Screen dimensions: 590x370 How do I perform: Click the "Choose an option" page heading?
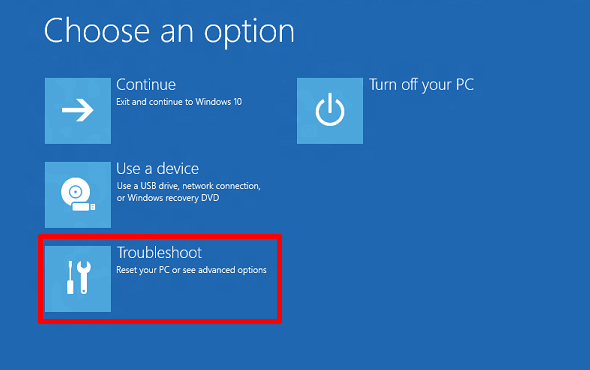169,32
